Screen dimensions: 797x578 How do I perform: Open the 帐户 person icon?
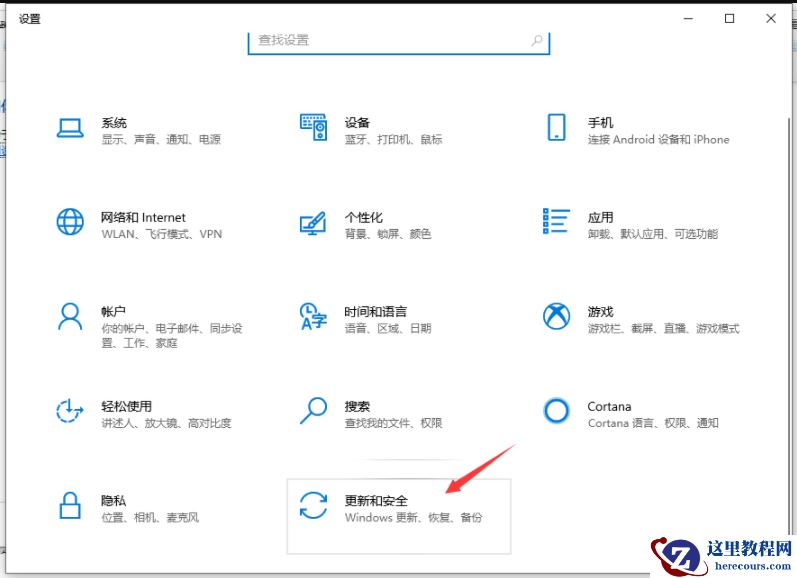coord(70,317)
